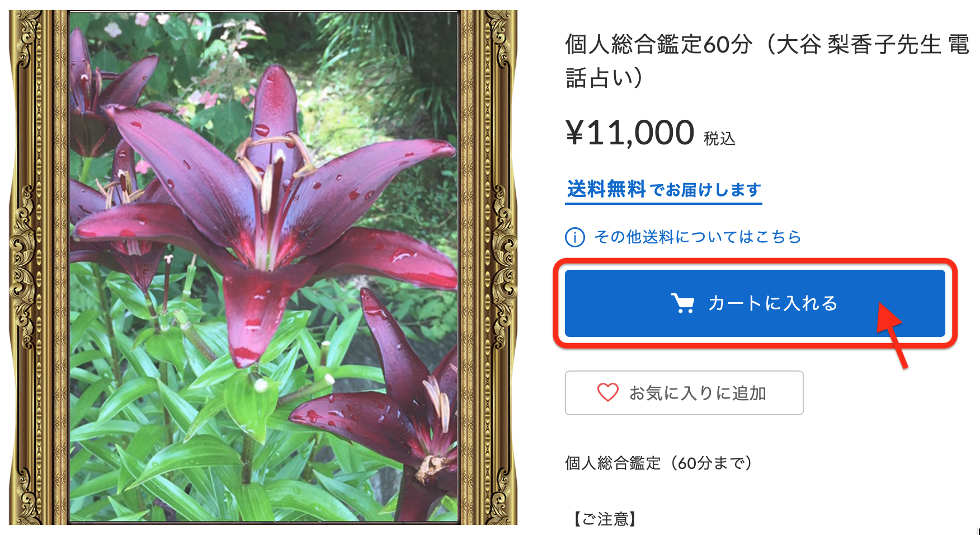Image resolution: width=980 pixels, height=535 pixels.
Task: Click the red heart icon
Action: pos(607,392)
